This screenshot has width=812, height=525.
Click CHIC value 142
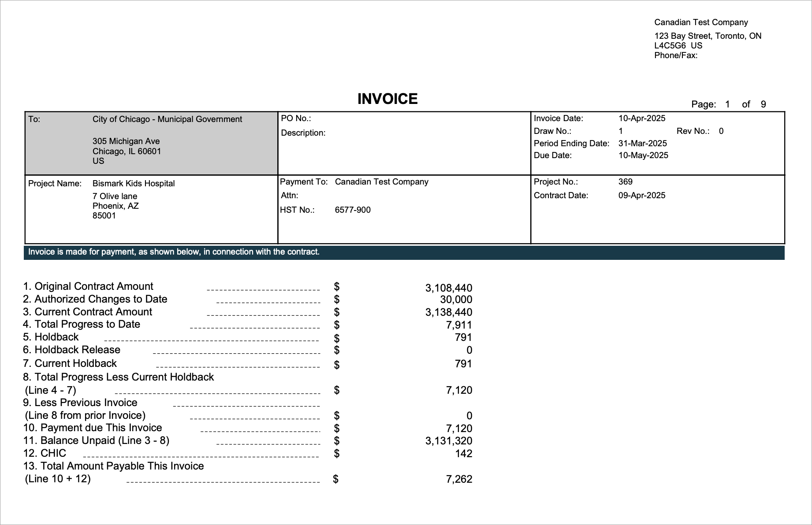click(x=464, y=454)
